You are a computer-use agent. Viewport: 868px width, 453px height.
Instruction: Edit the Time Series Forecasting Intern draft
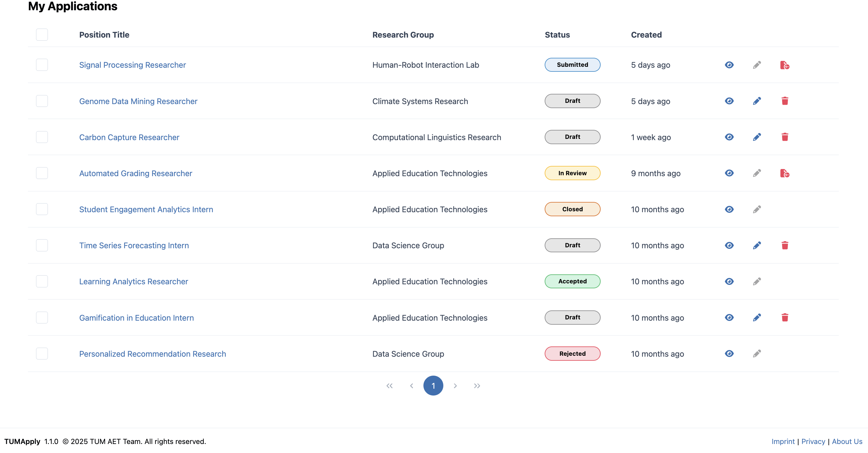pos(757,245)
